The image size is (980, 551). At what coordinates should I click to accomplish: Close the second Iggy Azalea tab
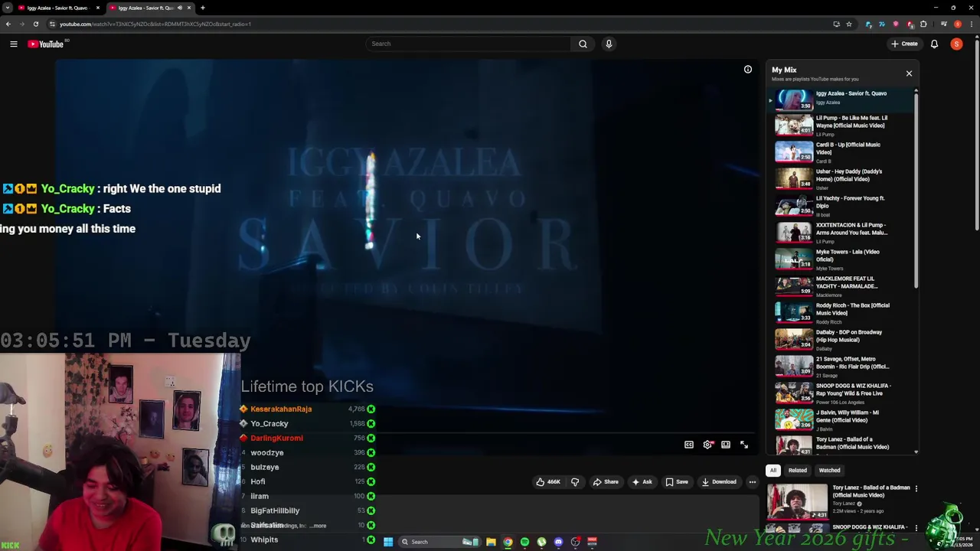(188, 8)
